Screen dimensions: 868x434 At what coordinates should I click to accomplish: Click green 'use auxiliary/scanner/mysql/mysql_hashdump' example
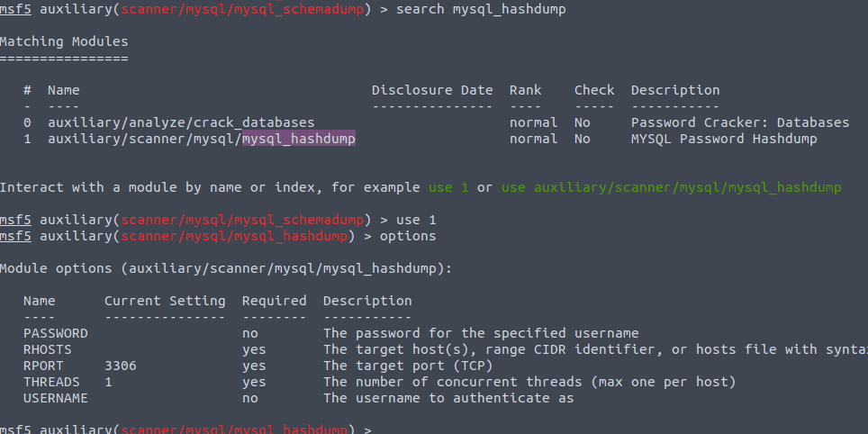click(672, 187)
